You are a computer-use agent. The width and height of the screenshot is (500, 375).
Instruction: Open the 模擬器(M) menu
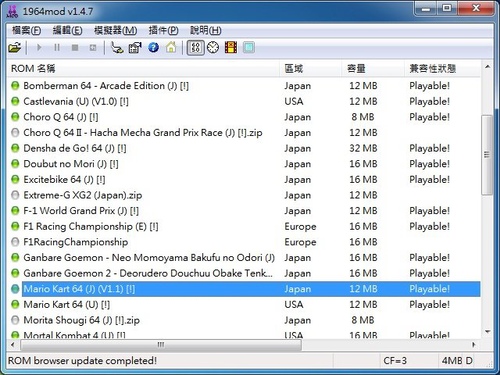point(115,31)
